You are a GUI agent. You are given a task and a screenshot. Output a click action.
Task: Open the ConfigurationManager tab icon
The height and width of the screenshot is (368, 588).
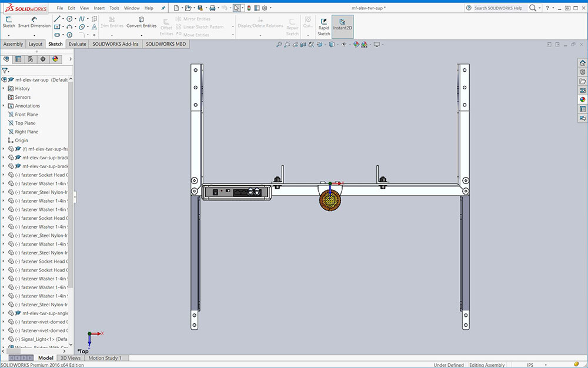[x=31, y=59]
